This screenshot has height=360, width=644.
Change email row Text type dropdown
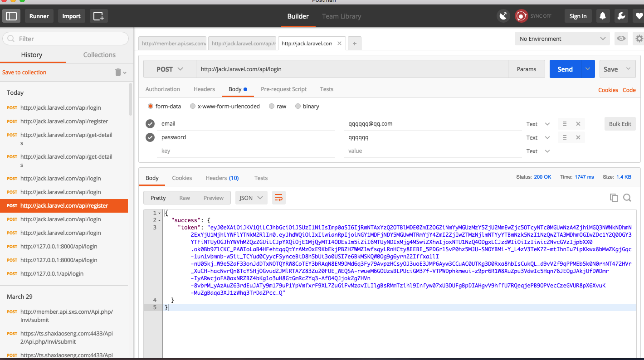[538, 124]
